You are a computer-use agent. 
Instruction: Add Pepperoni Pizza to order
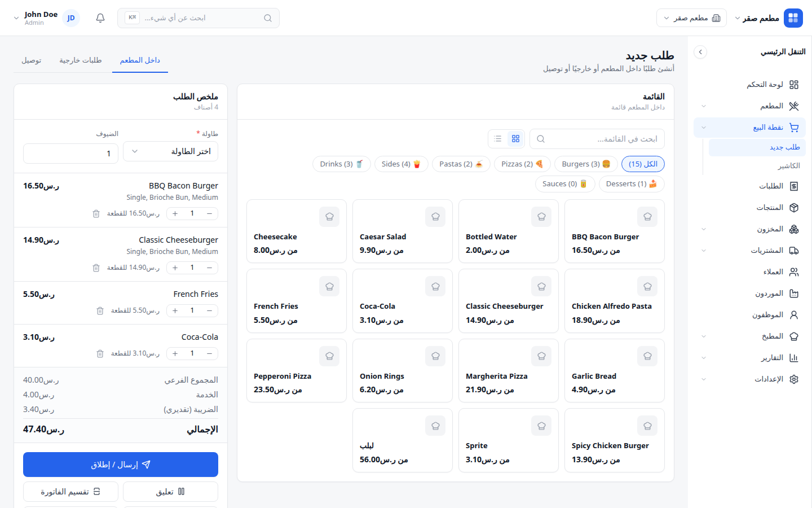coord(297,371)
